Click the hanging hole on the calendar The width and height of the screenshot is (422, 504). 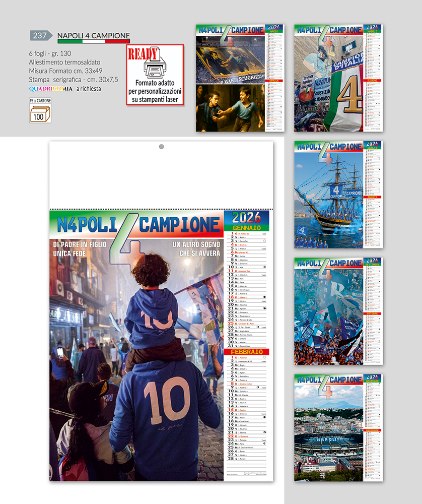pyautogui.click(x=162, y=147)
